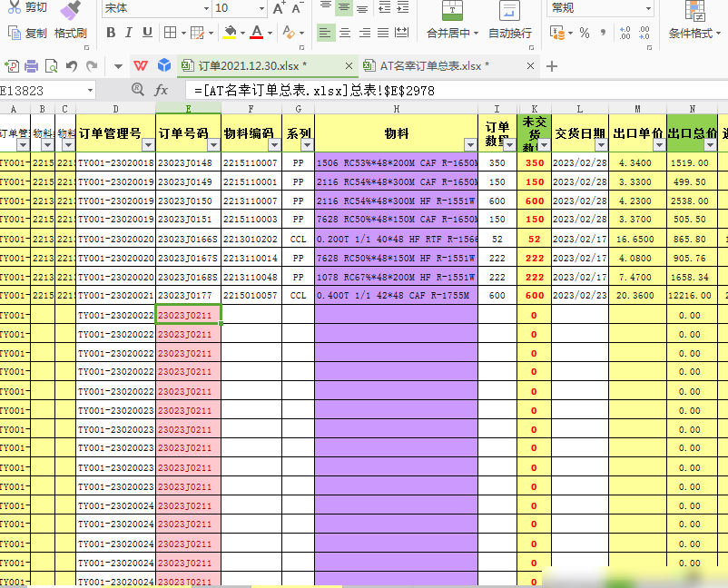Apply justify alignment
Image resolution: width=728 pixels, height=588 pixels.
[383, 33]
